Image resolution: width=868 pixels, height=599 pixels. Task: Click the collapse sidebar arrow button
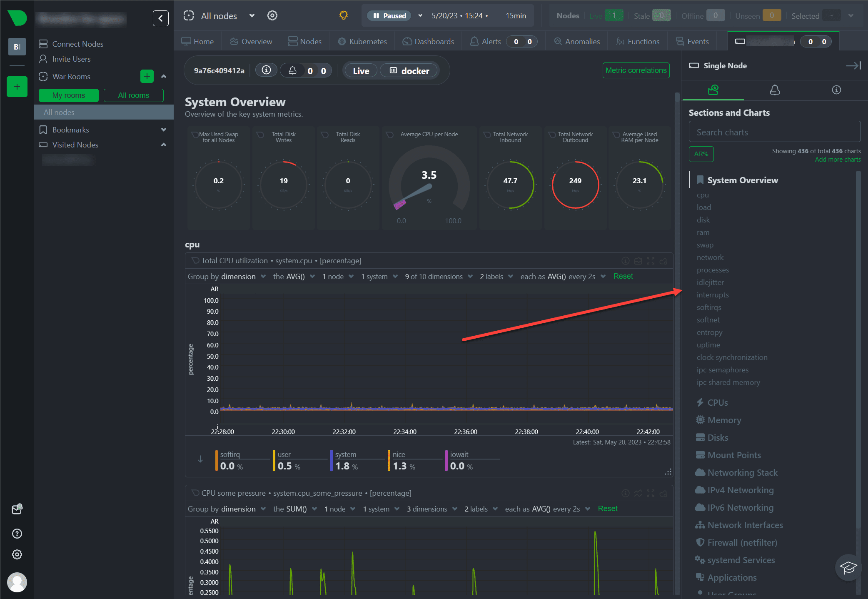click(x=160, y=18)
